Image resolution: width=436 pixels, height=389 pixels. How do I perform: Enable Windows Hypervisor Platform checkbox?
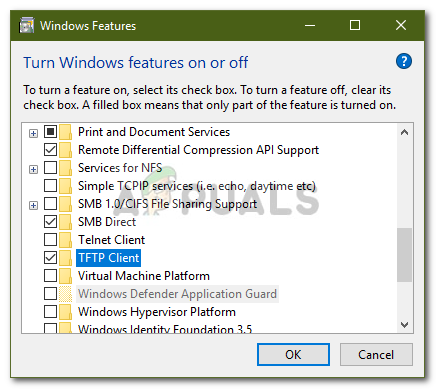point(50,312)
